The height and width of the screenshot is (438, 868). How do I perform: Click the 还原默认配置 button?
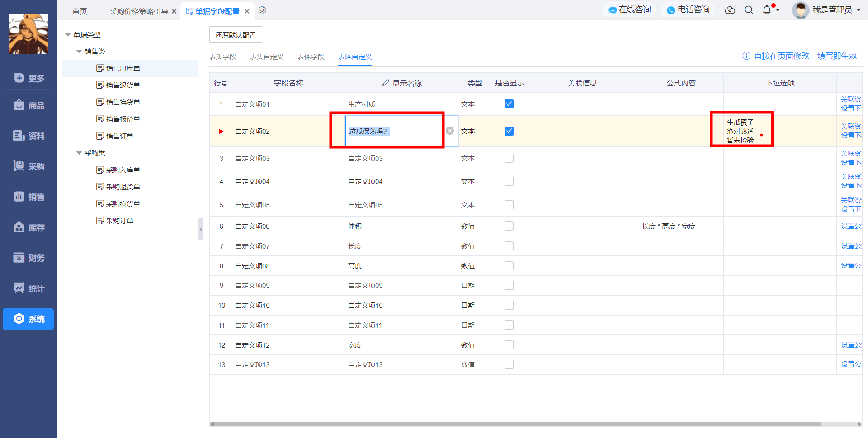(x=236, y=35)
